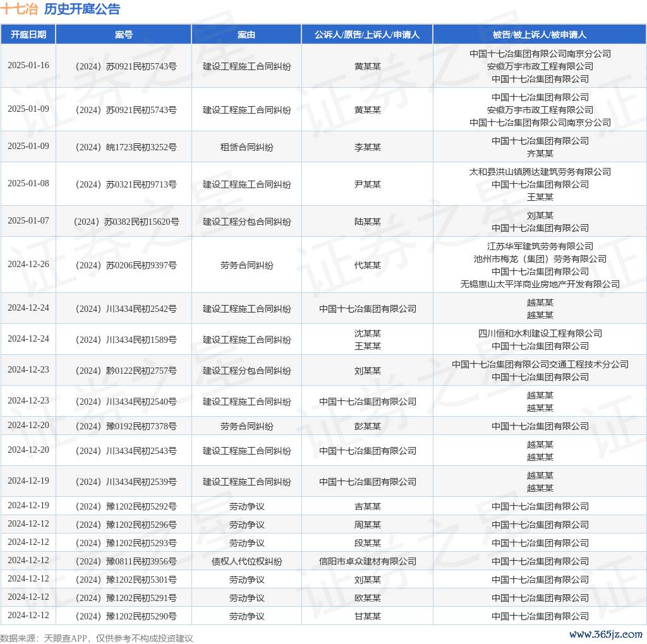Image resolution: width=647 pixels, height=644 pixels.
Task: Select plaintiff 彭某某
Action: coord(367,426)
